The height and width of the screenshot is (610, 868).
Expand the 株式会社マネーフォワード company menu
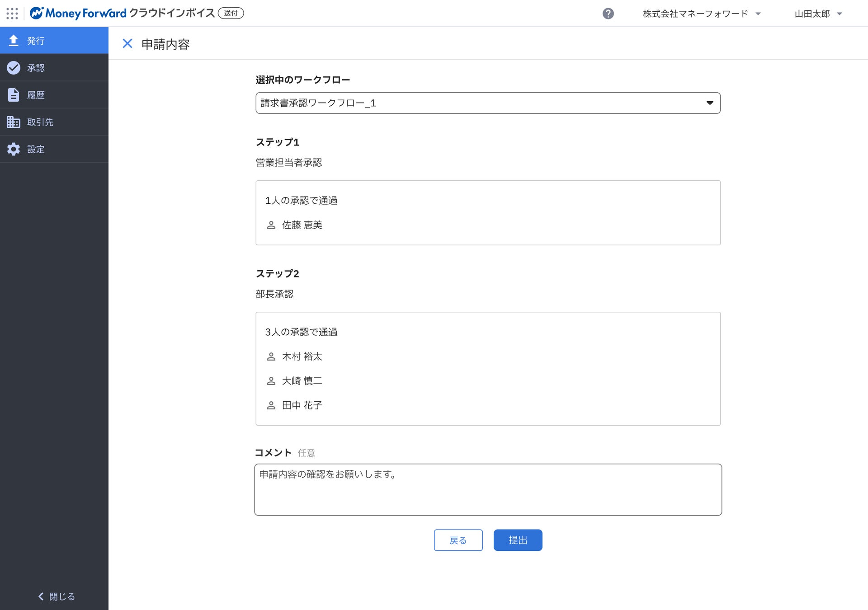coord(702,14)
